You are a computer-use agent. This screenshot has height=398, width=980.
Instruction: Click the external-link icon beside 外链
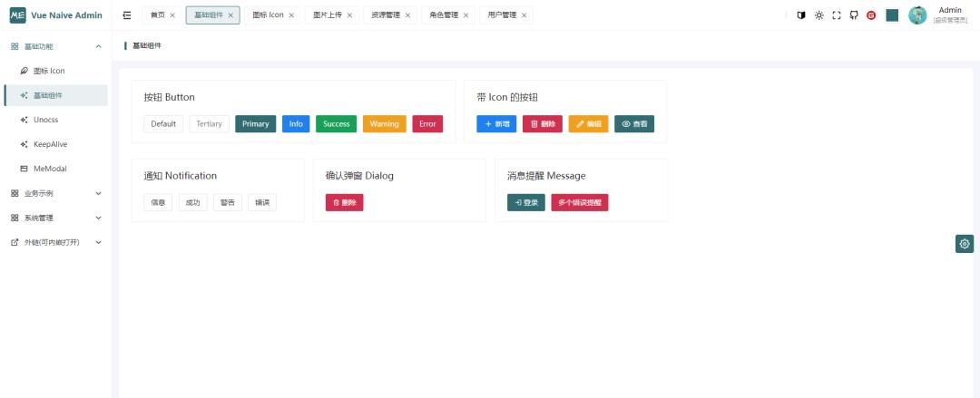pos(15,242)
